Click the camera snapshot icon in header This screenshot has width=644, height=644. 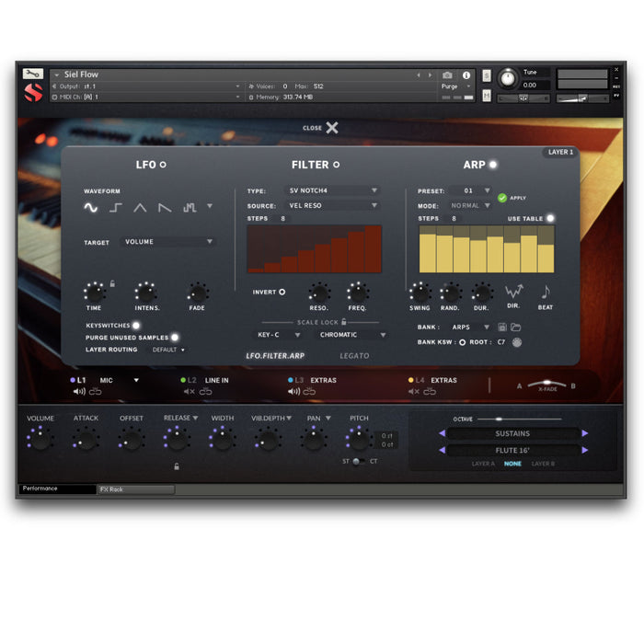pos(447,75)
